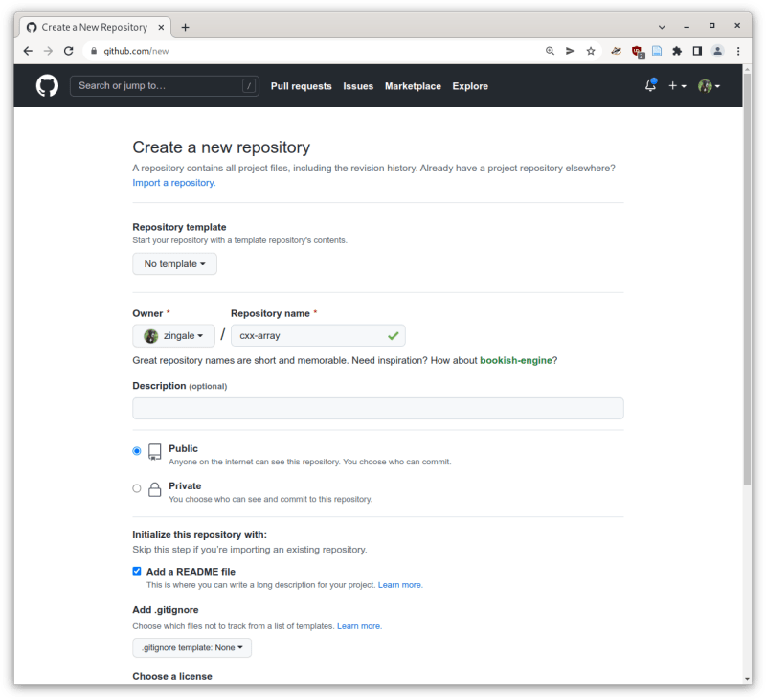Follow the Import a repository link
This screenshot has width=766, height=700.
(x=174, y=183)
